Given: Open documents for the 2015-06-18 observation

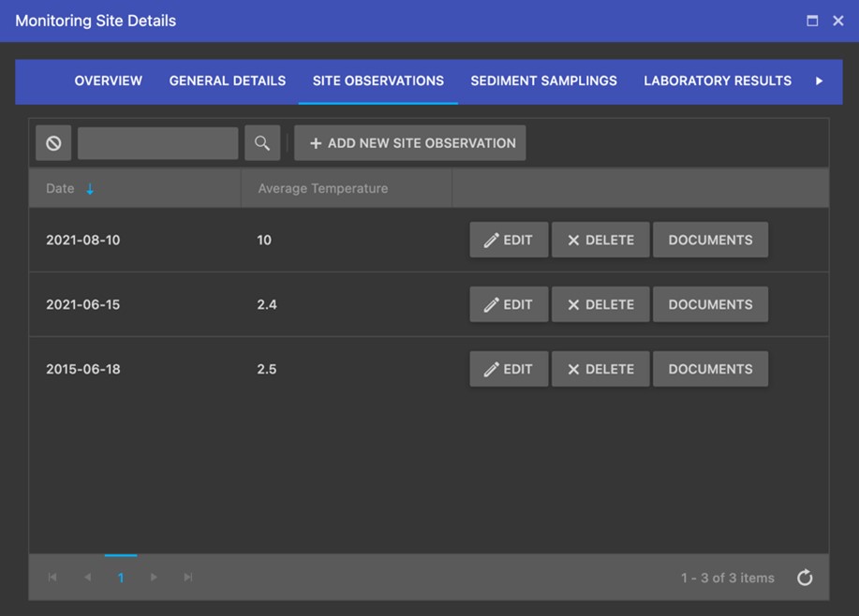Looking at the screenshot, I should click(710, 369).
